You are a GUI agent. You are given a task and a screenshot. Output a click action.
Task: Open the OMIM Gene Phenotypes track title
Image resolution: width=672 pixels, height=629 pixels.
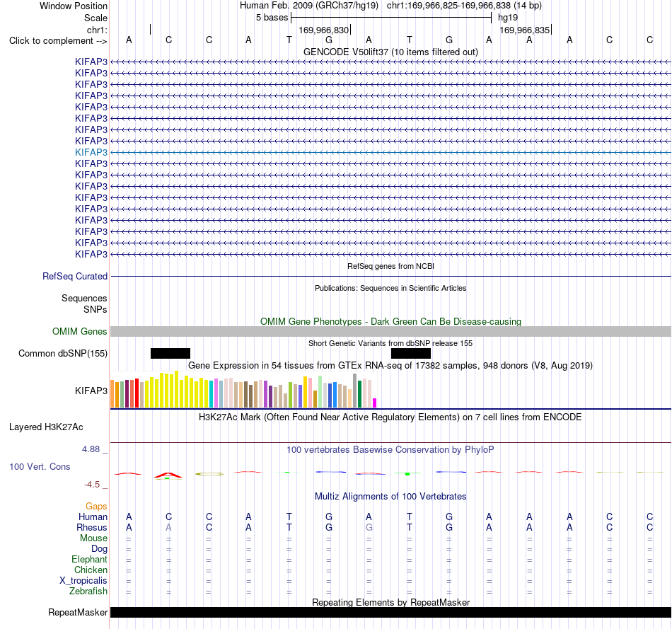click(390, 321)
